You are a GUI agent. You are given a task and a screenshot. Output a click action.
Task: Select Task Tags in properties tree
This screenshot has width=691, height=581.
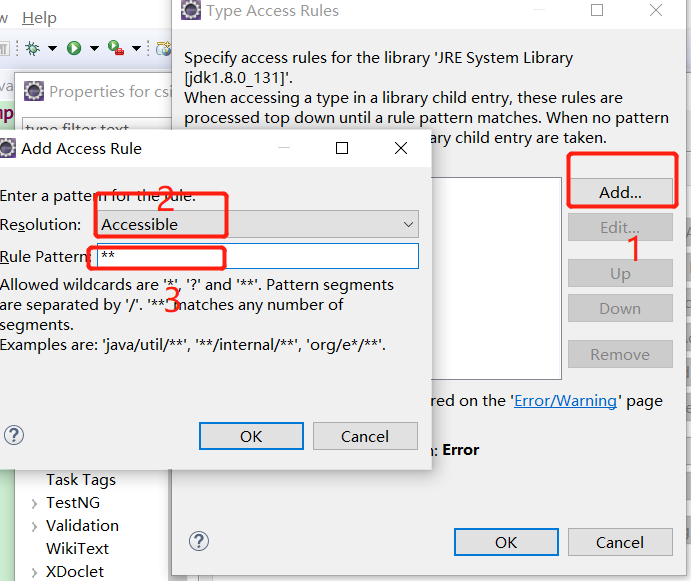[x=81, y=480]
